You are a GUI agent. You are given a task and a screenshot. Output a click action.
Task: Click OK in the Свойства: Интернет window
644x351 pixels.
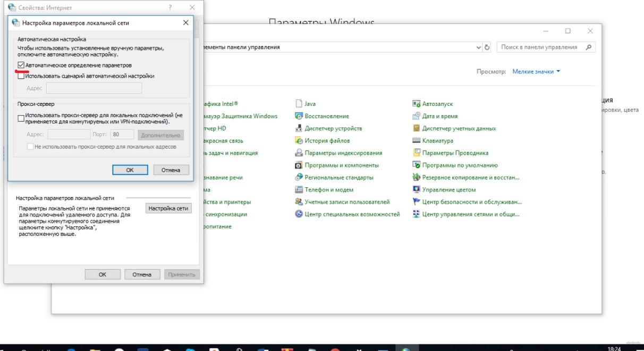pyautogui.click(x=103, y=274)
